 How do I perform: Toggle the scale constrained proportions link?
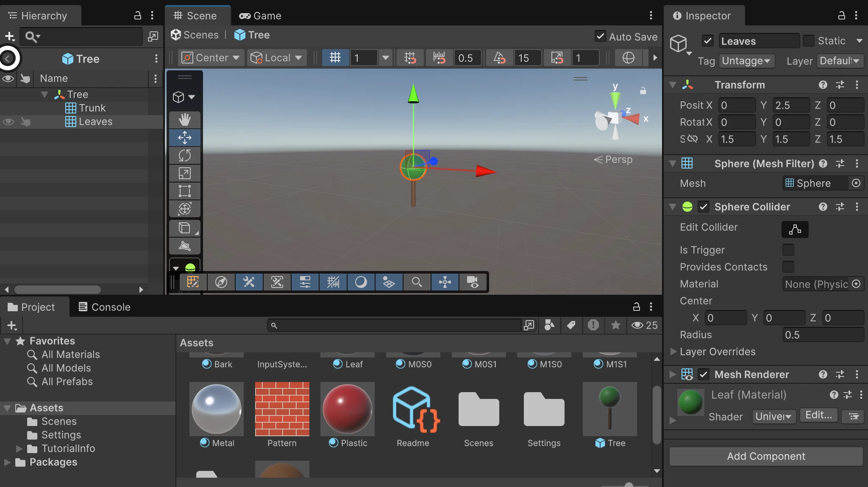pyautogui.click(x=692, y=138)
